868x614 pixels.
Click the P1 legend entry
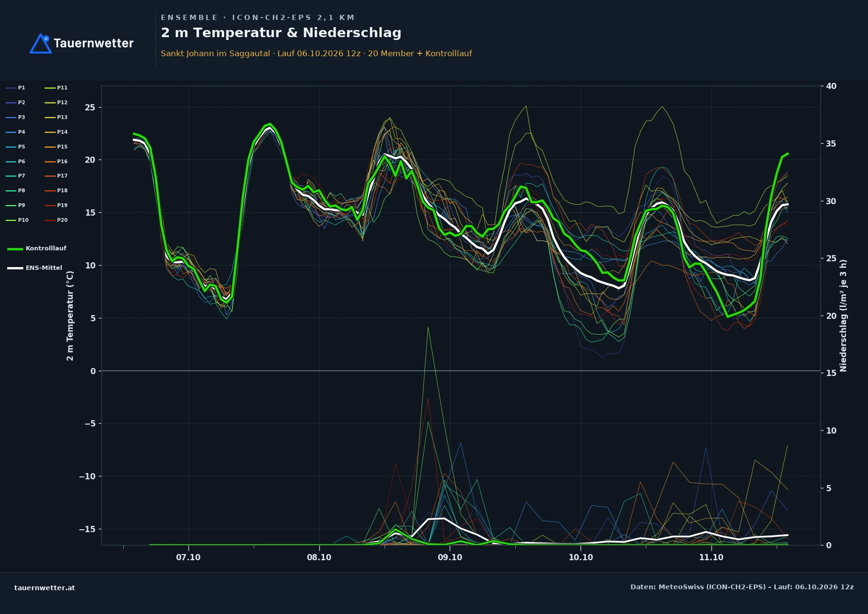tap(16, 88)
